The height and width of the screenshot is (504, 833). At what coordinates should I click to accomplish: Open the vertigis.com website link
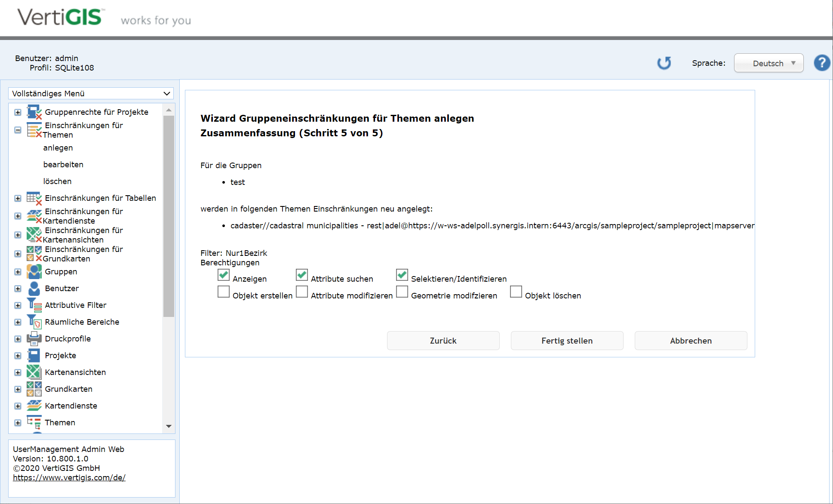pos(69,478)
